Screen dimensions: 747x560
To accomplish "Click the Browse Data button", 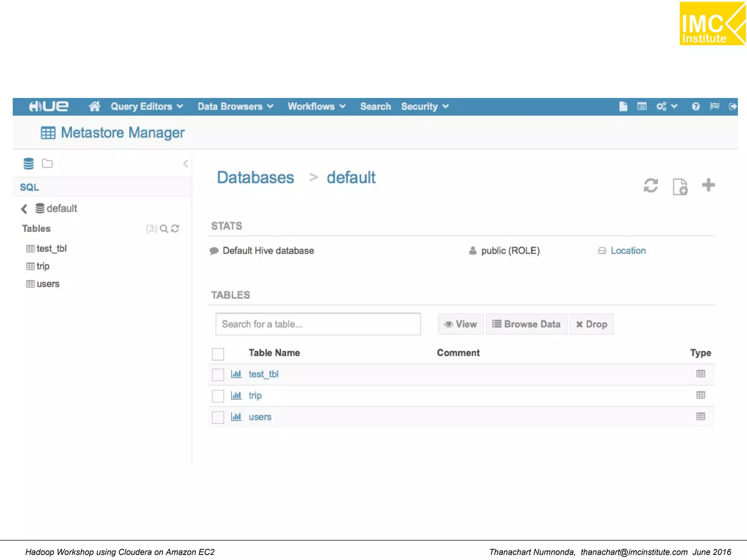I will [526, 324].
